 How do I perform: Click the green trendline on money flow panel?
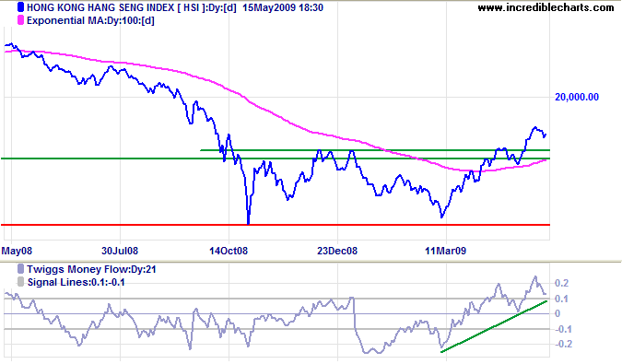click(494, 326)
